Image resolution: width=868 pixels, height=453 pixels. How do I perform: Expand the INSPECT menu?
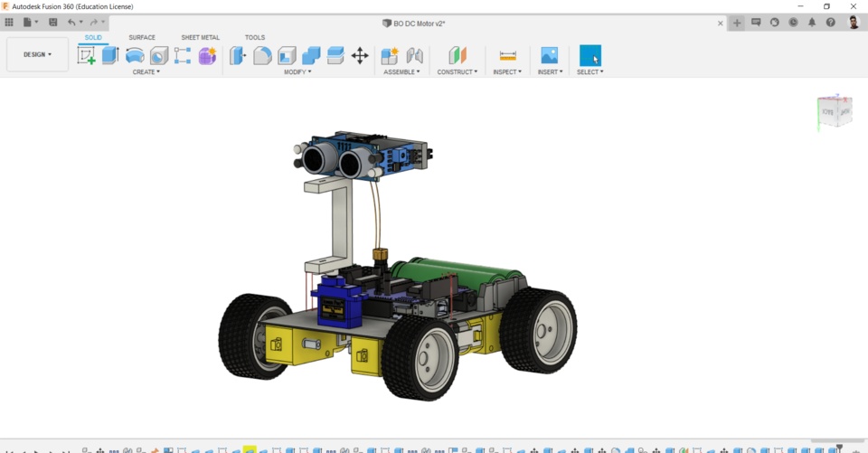(x=507, y=72)
